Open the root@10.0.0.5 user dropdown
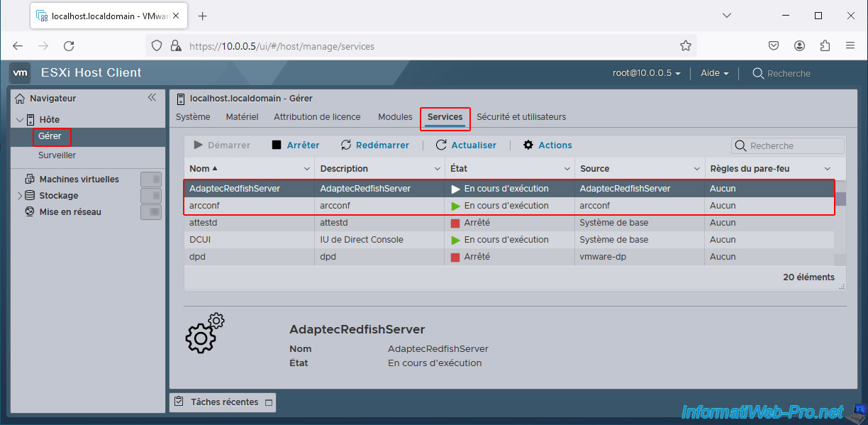 [x=646, y=73]
